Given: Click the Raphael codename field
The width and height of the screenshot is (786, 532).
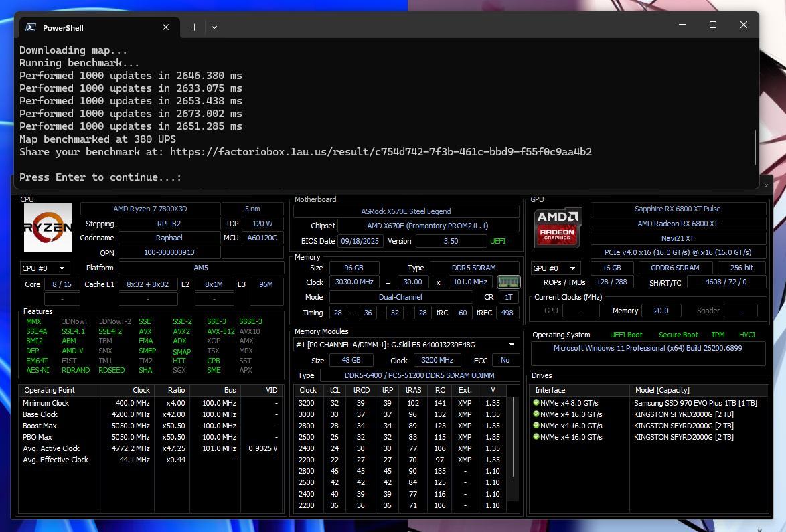Looking at the screenshot, I should (169, 238).
